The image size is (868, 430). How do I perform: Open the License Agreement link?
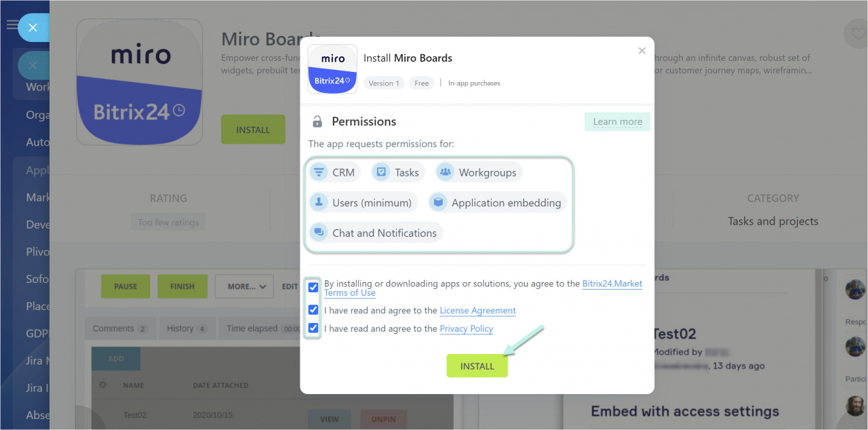coord(477,311)
